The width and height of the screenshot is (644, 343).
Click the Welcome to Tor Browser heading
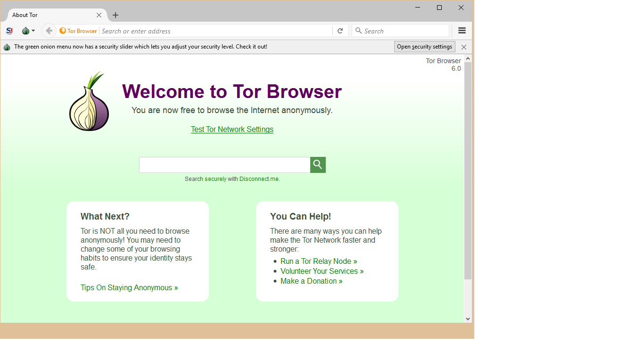tap(232, 91)
